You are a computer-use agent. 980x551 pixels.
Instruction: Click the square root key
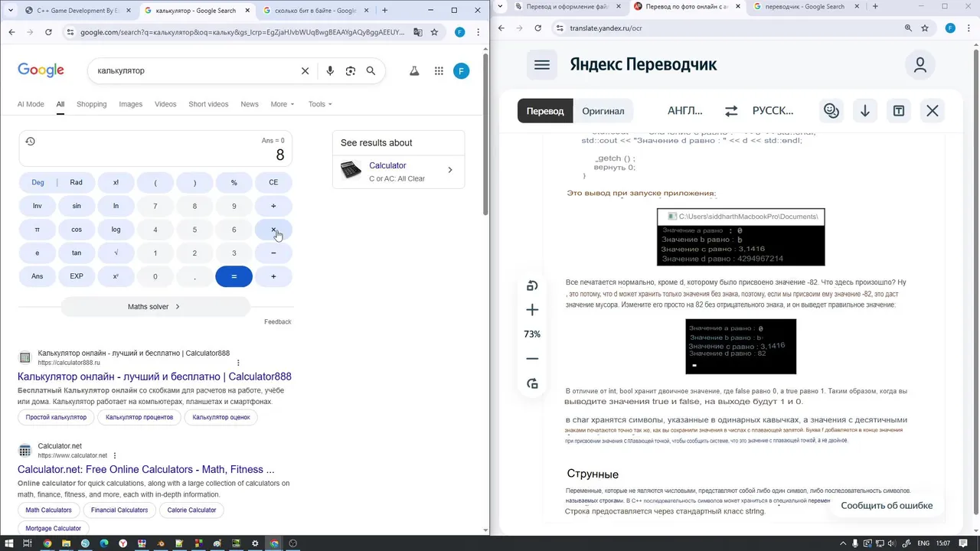coord(116,253)
